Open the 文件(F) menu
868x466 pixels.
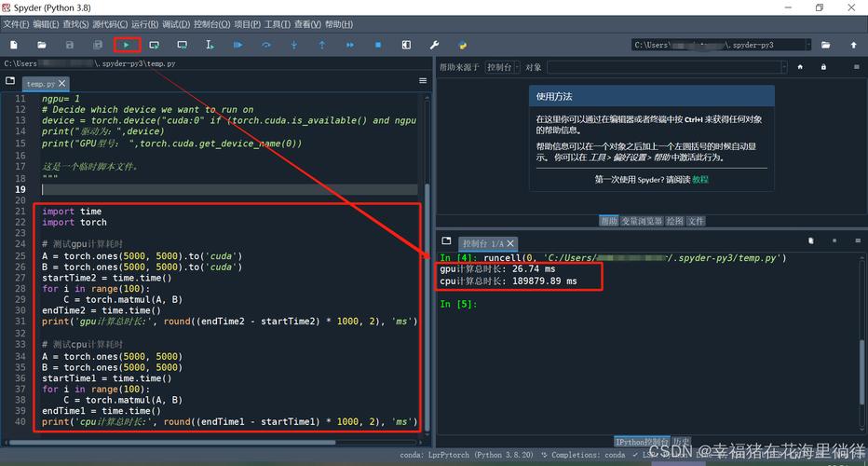pos(16,24)
